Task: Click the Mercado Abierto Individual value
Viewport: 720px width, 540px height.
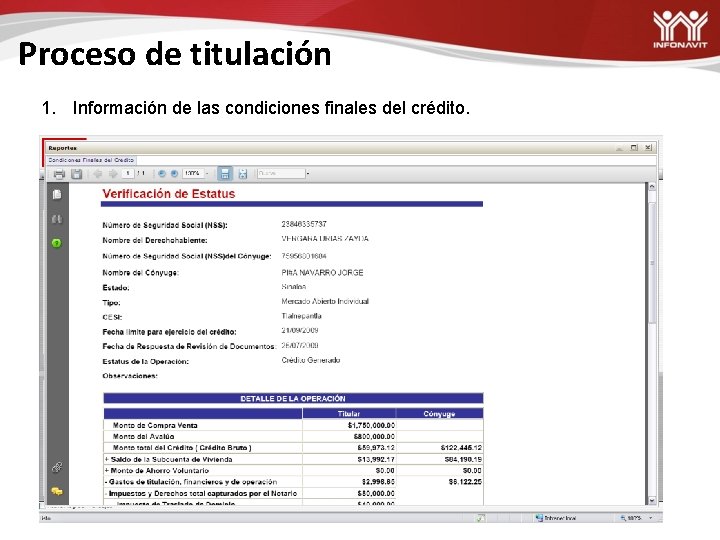Action: click(x=325, y=301)
